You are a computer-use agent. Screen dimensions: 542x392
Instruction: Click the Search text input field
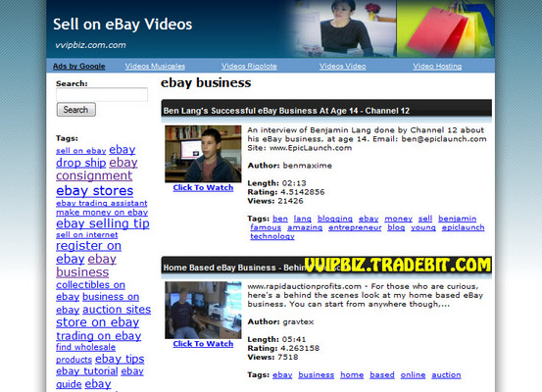102,94
